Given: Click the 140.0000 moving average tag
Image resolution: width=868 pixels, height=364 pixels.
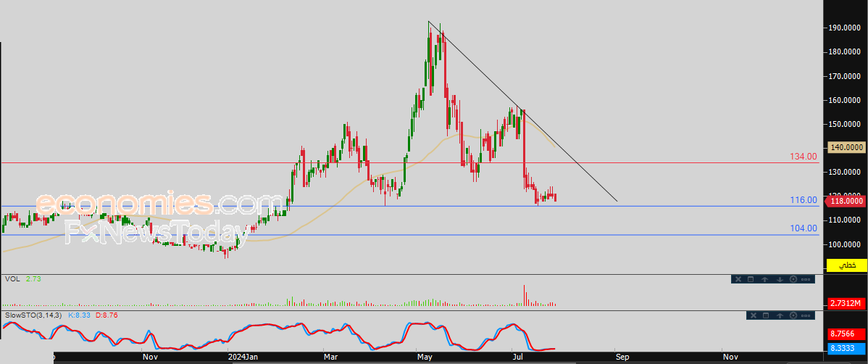Looking at the screenshot, I should tap(846, 146).
